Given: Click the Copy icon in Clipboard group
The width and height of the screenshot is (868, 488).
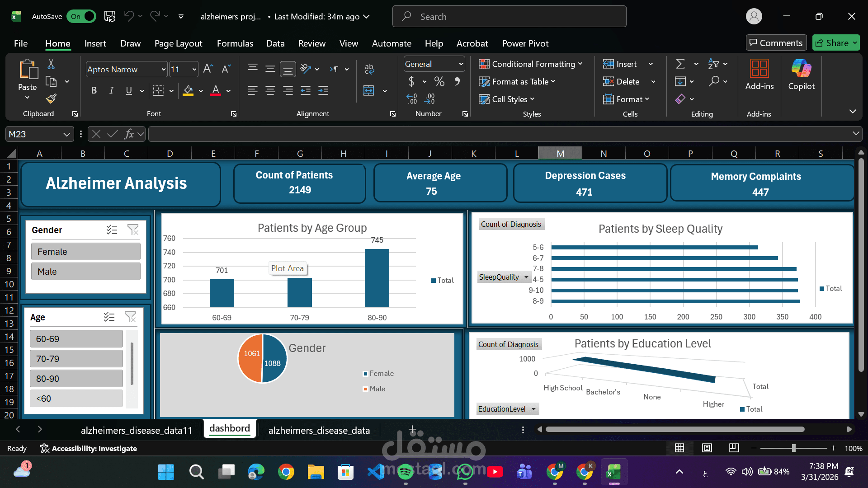Looking at the screenshot, I should [51, 82].
